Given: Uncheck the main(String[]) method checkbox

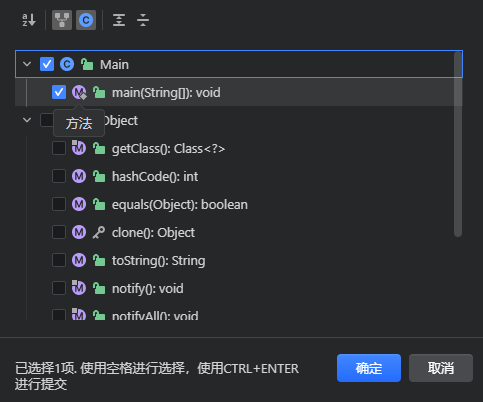Looking at the screenshot, I should tap(59, 92).
